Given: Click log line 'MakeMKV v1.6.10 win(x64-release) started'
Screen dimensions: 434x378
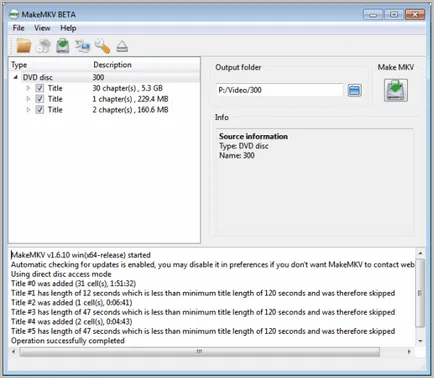Looking at the screenshot, I should [x=81, y=255].
